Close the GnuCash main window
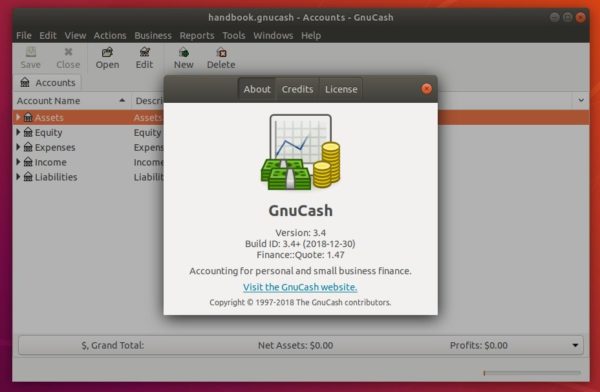The width and height of the screenshot is (600, 392). pos(580,17)
